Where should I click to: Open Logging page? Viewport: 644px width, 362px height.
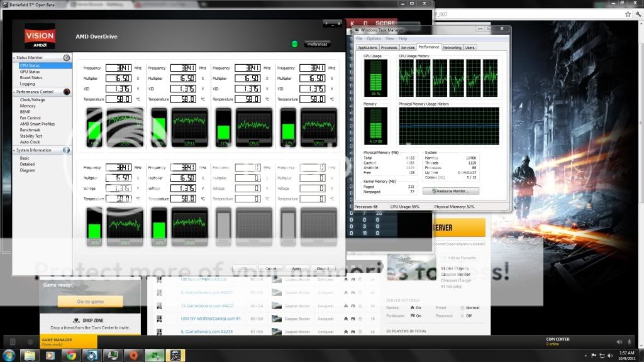coord(27,84)
